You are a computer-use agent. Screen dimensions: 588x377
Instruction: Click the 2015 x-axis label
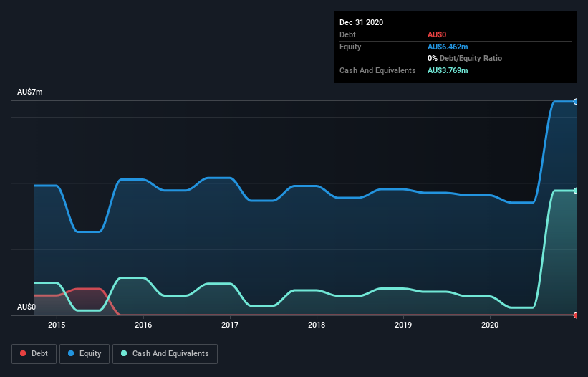coord(57,325)
